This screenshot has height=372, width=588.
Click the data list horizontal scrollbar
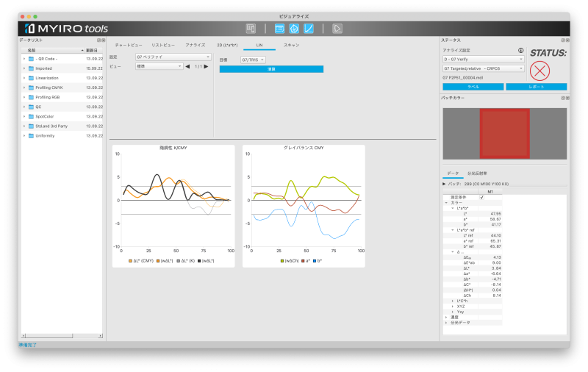coord(62,336)
